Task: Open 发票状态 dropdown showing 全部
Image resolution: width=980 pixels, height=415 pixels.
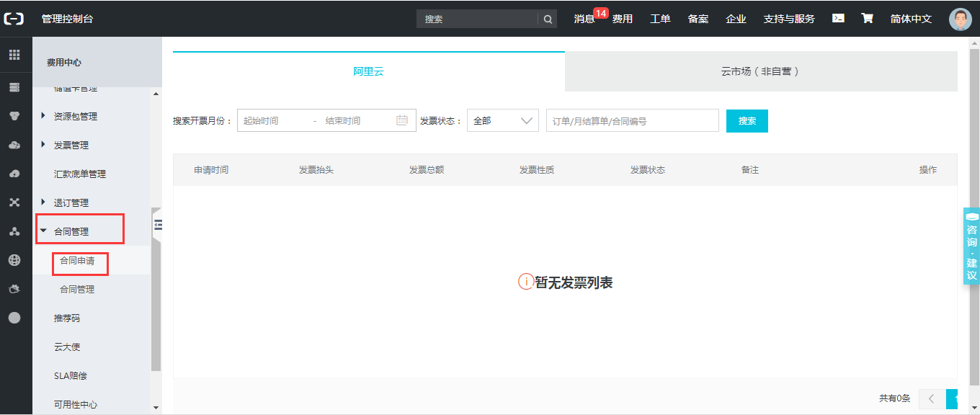Action: pos(503,120)
